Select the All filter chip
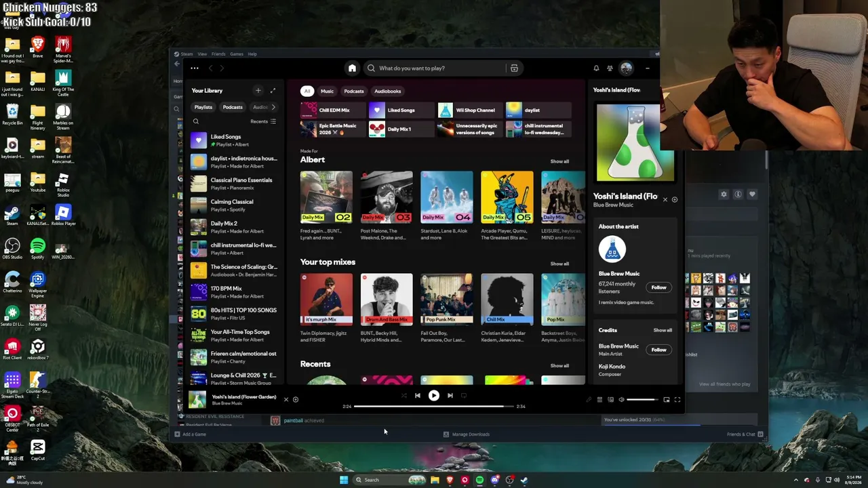868x488 pixels. point(307,91)
